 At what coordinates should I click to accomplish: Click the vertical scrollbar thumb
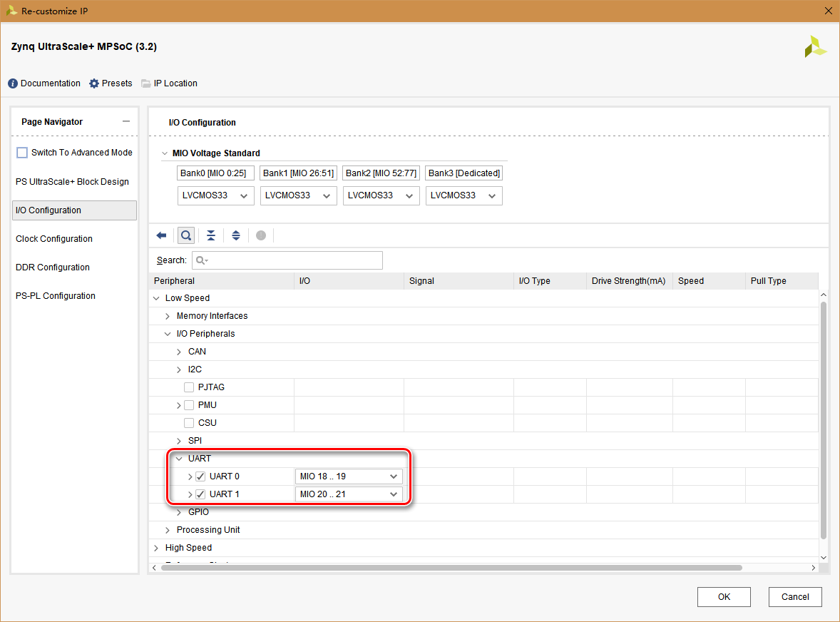(x=824, y=421)
